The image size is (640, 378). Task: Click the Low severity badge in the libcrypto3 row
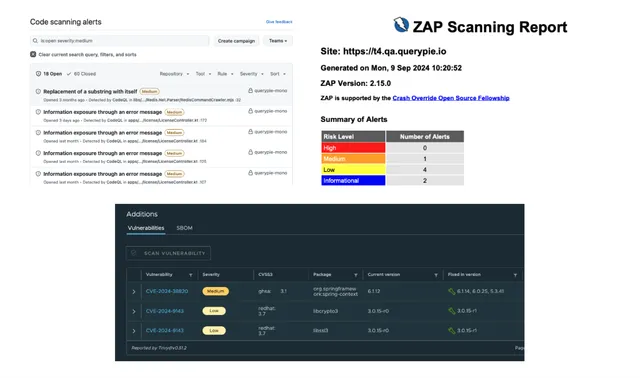click(214, 311)
